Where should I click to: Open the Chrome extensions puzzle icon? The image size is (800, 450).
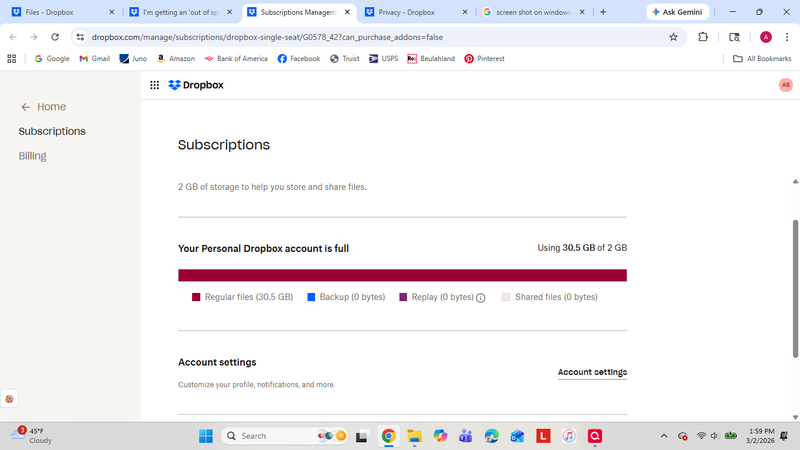click(x=703, y=37)
